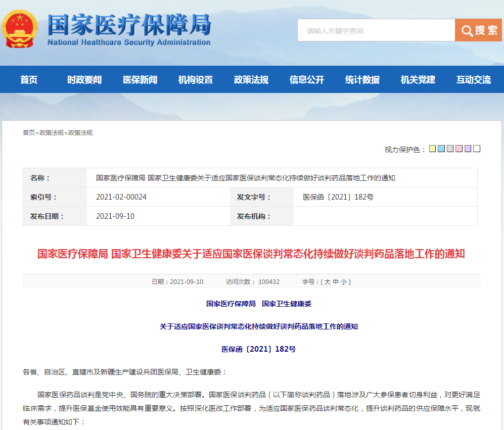Open the 医保新闻 navigation tab
The width and height of the screenshot is (504, 430).
pyautogui.click(x=140, y=80)
